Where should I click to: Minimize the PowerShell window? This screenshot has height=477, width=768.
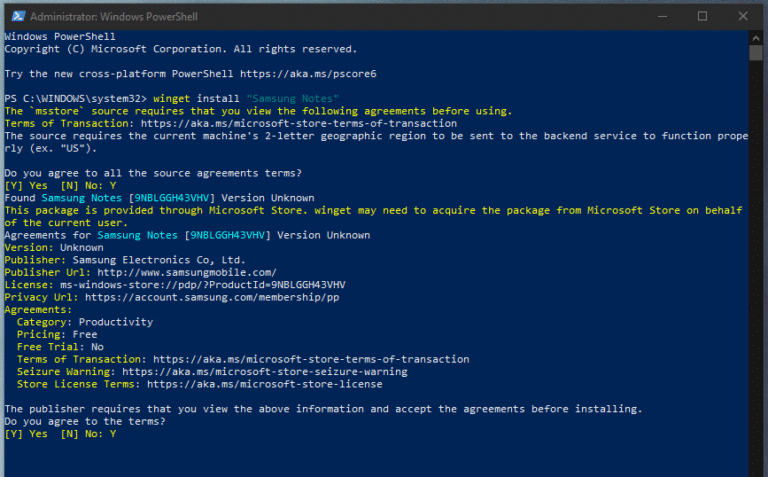pos(654,16)
